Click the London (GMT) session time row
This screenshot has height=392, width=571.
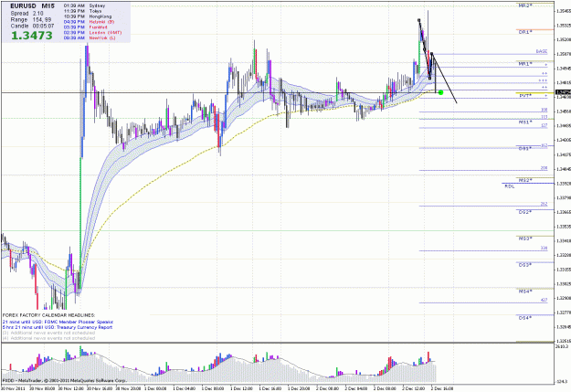coord(92,32)
